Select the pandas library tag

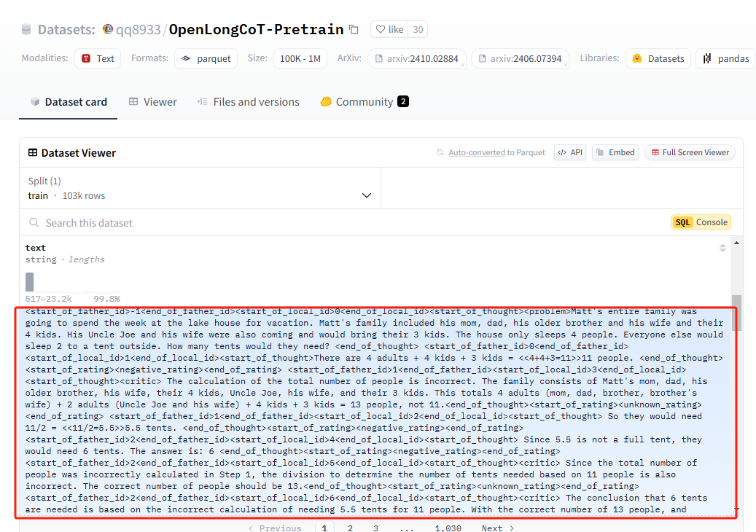click(725, 58)
